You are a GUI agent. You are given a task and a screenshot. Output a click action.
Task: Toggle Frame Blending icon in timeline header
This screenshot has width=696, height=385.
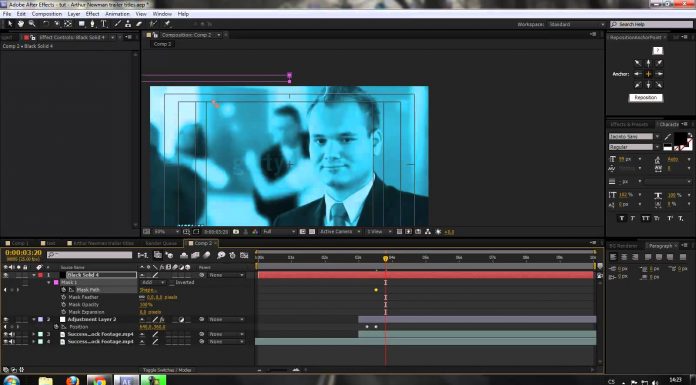click(195, 255)
